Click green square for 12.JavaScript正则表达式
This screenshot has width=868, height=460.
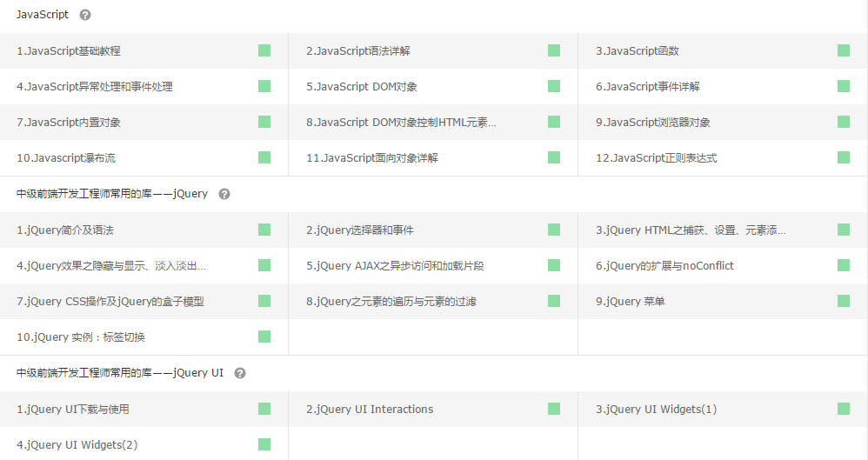[844, 157]
